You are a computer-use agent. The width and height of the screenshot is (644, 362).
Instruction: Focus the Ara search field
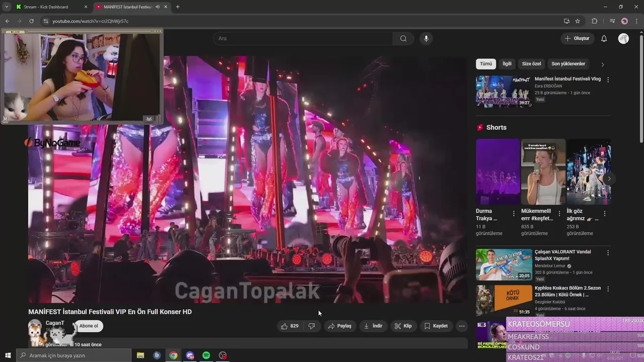point(302,39)
